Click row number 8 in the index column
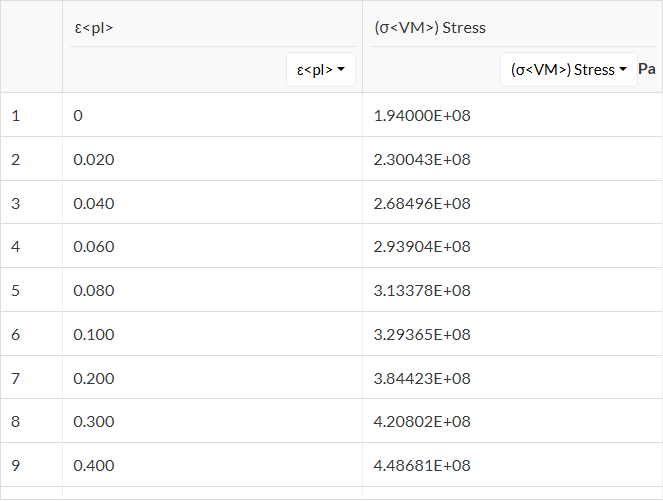Image resolution: width=663 pixels, height=501 pixels. (x=16, y=422)
